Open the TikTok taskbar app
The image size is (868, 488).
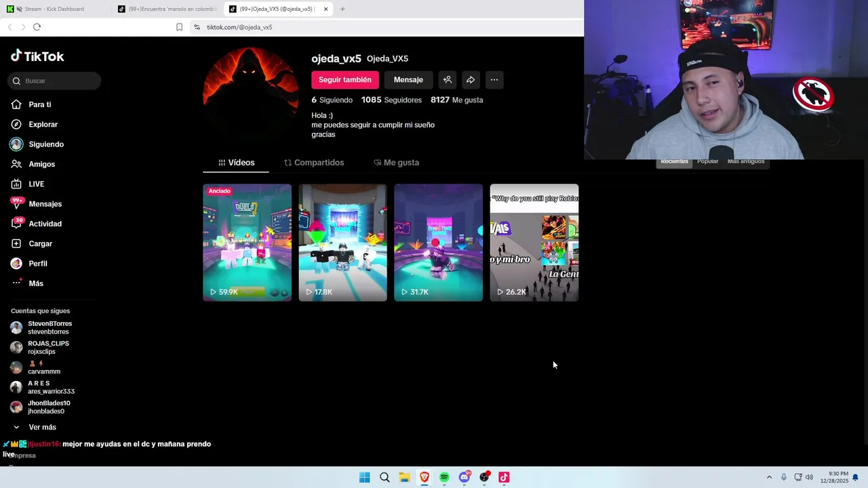504,477
